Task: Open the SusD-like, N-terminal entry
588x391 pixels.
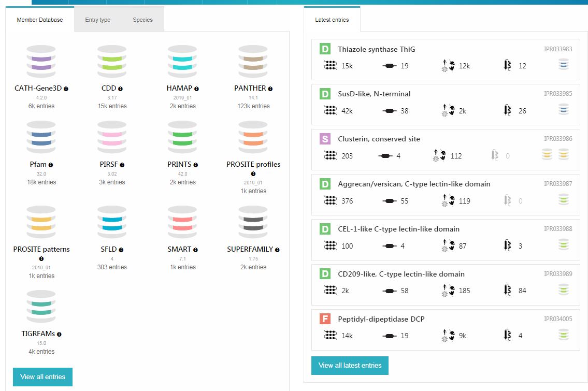Action: [x=374, y=94]
